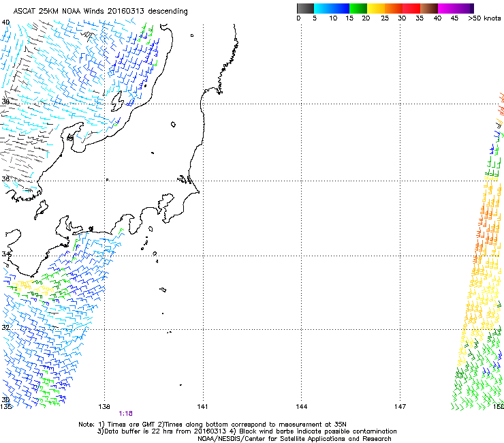The width and height of the screenshot is (504, 443).
Task: Click the 'NOAA/NESDIS/Center for Satellite Applications' credit line
Action: coord(294,439)
